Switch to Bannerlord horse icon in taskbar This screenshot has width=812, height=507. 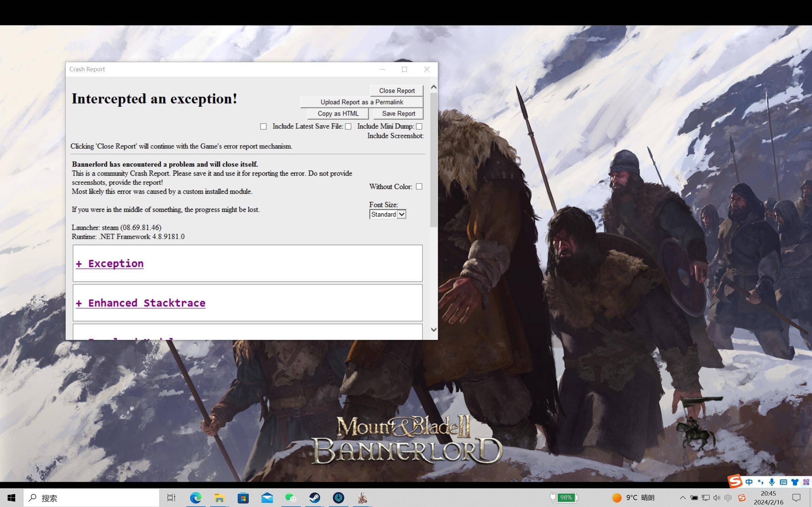pos(362,497)
